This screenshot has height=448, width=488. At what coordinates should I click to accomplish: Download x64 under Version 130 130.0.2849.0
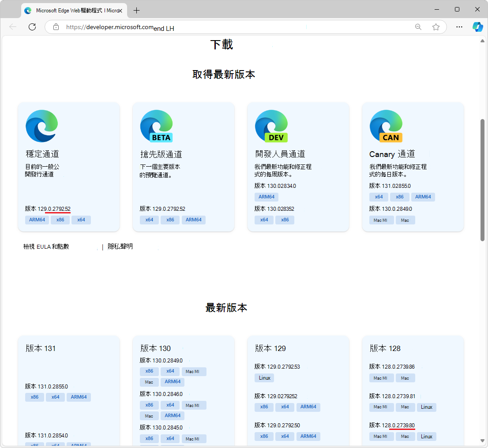[x=170, y=371]
